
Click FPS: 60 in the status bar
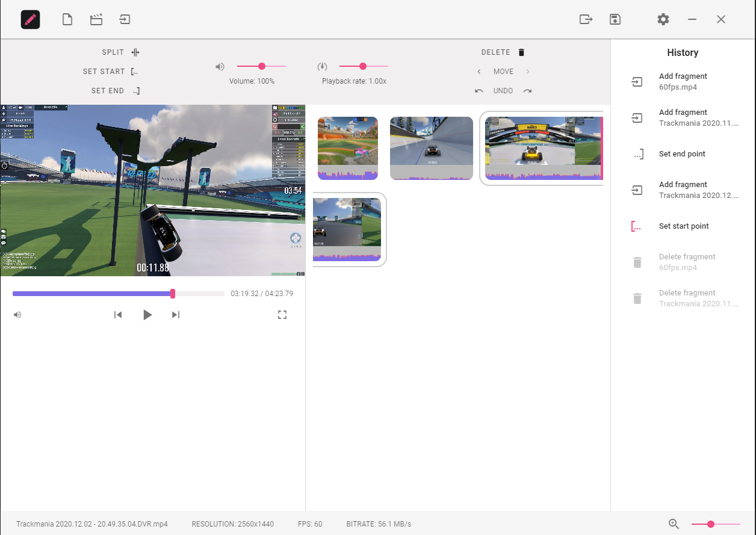coord(310,524)
